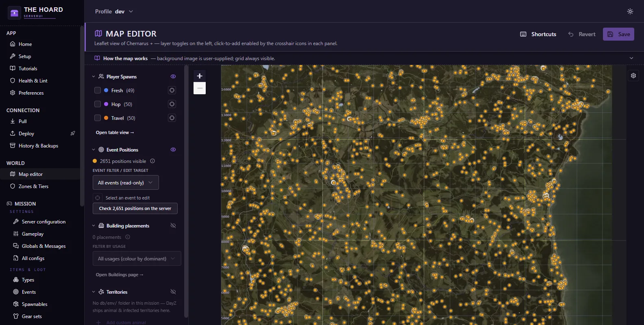The width and height of the screenshot is (644, 325).
Task: Click the orange dot beside positions visible
Action: [95, 161]
